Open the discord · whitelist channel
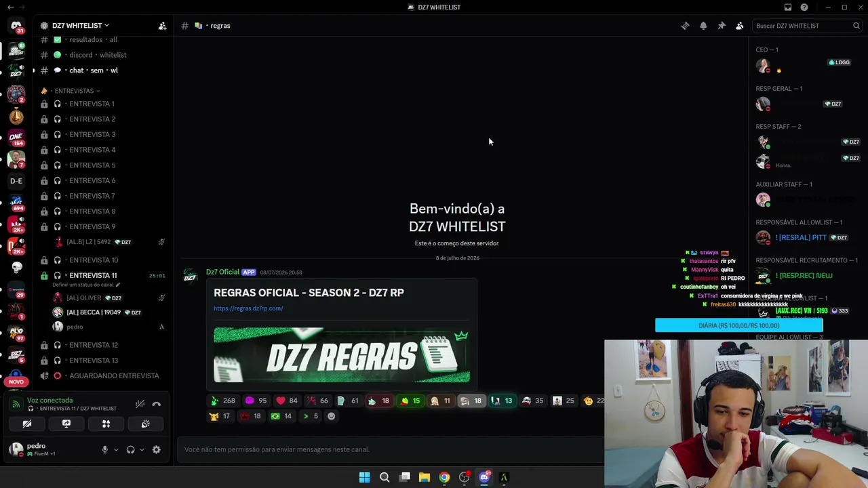 point(102,55)
